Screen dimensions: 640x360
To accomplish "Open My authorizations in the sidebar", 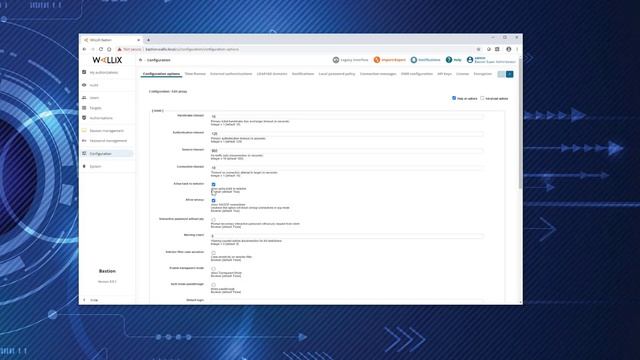I will (104, 72).
